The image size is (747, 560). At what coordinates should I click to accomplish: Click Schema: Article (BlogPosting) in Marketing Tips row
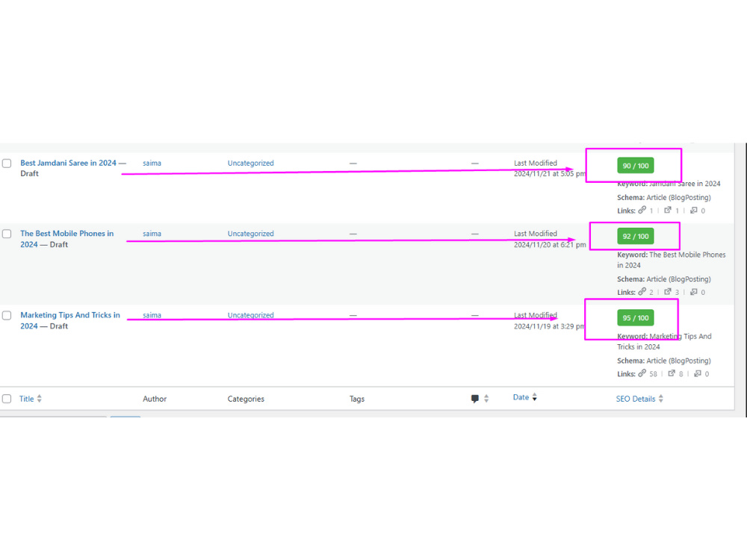pyautogui.click(x=664, y=361)
